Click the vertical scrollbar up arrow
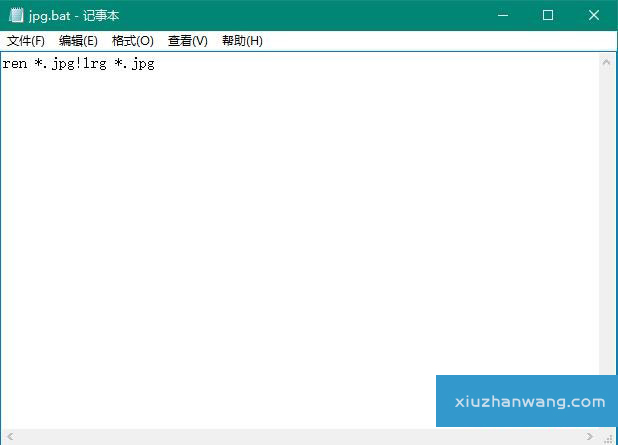This screenshot has width=618, height=445. (607, 62)
